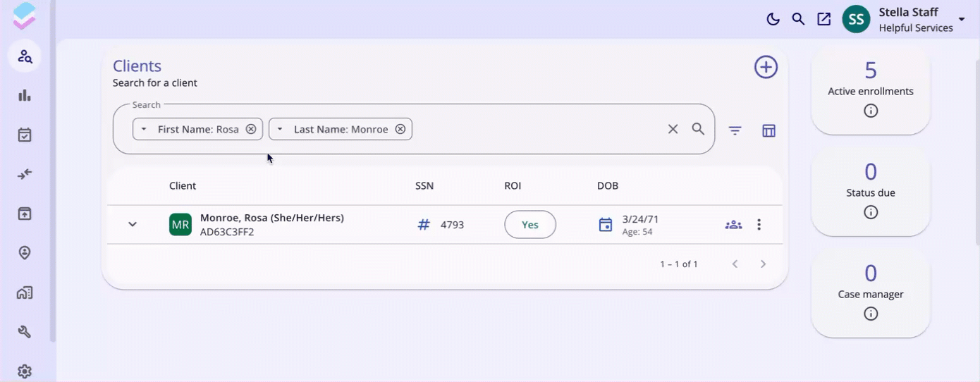The width and height of the screenshot is (980, 382).
Task: Click the Age: 54 text
Action: pos(637,231)
